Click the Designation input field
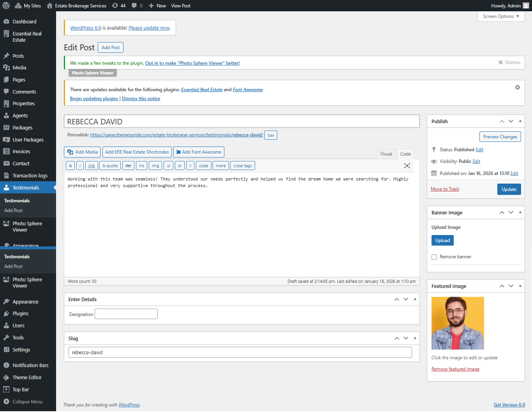 point(126,314)
